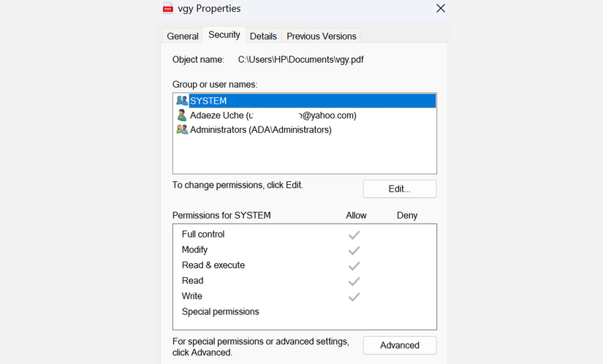Image resolution: width=603 pixels, height=364 pixels.
Task: Open the Details tab
Action: point(263,36)
